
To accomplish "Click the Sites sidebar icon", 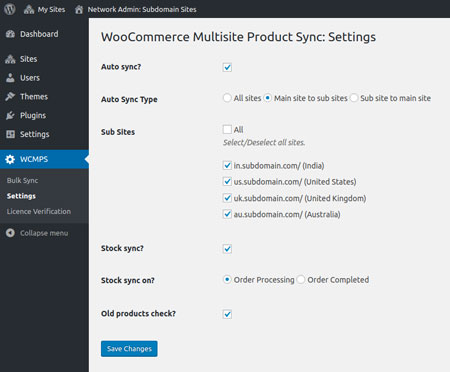I will (x=10, y=59).
